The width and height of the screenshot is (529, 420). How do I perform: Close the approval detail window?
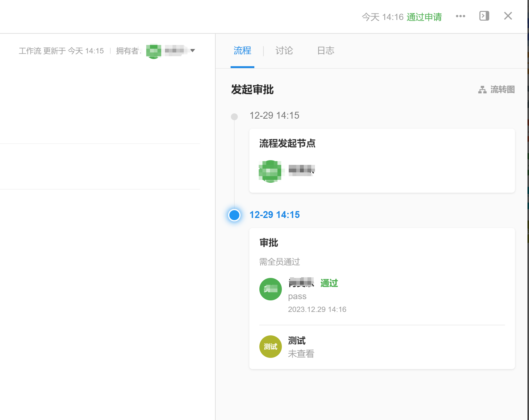coord(508,16)
